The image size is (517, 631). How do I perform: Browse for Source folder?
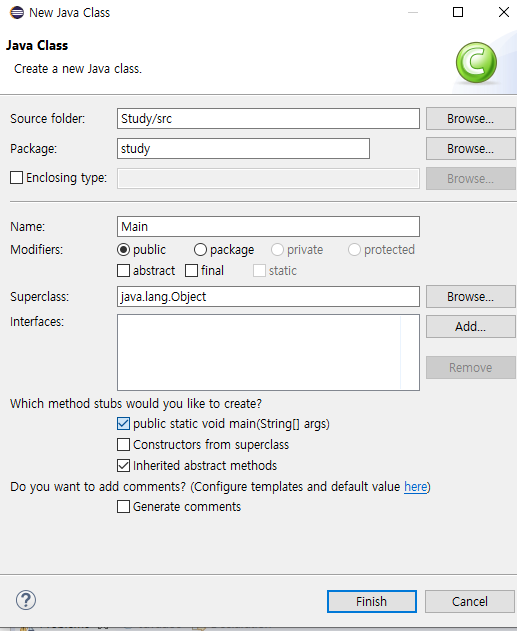(470, 119)
